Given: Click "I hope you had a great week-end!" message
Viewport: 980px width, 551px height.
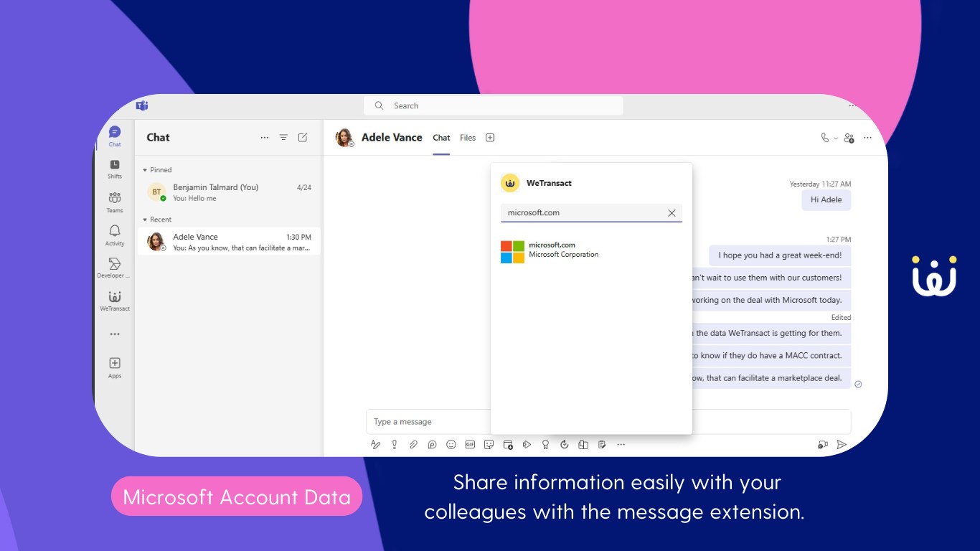Looking at the screenshot, I should pyautogui.click(x=780, y=255).
